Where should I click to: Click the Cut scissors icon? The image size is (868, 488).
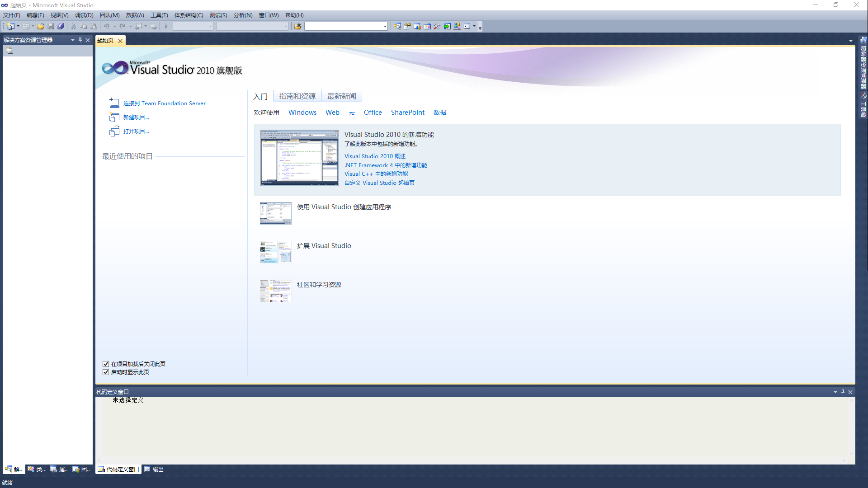[x=74, y=26]
